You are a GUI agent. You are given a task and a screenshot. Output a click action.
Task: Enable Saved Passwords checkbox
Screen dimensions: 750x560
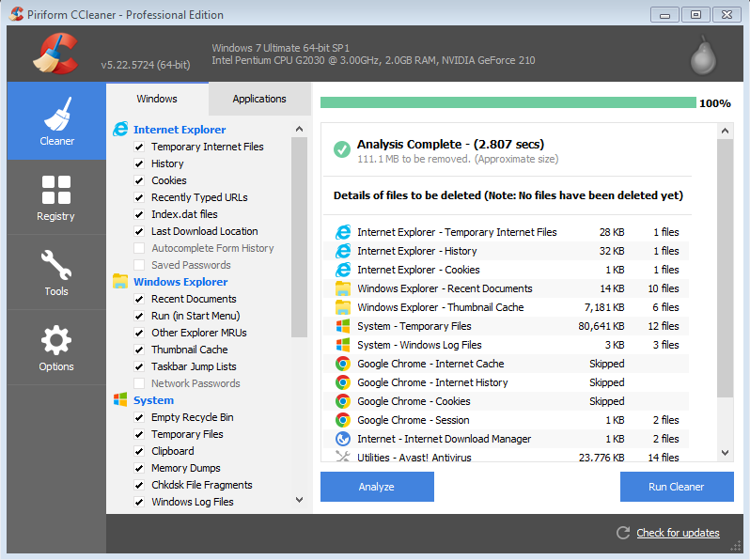[139, 265]
